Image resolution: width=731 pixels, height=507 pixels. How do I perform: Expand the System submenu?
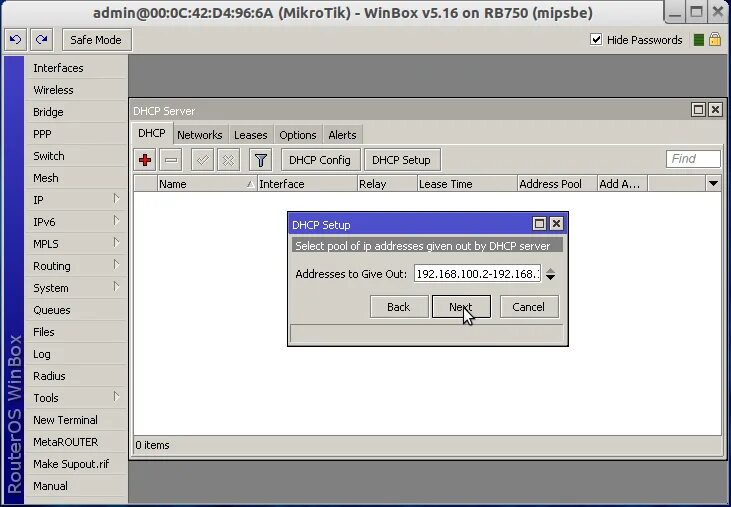tap(116, 287)
